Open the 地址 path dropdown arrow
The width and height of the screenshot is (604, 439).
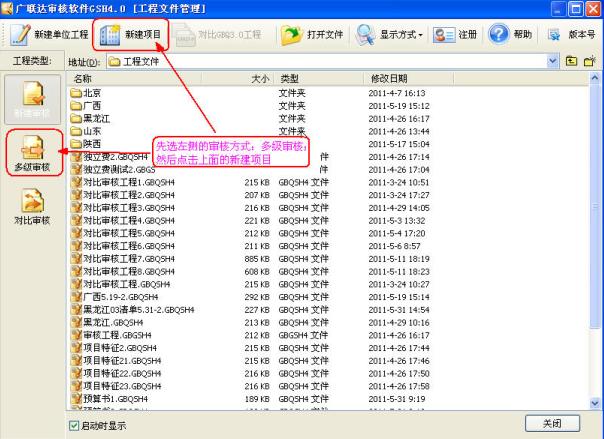(x=553, y=62)
